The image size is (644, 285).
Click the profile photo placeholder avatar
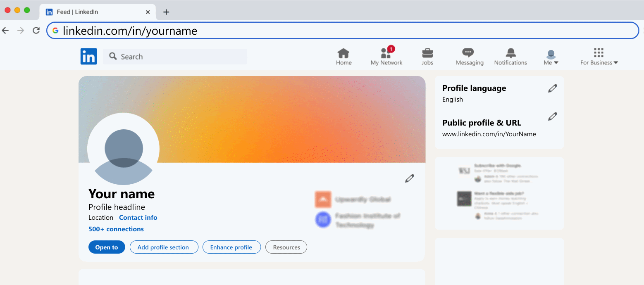click(124, 150)
